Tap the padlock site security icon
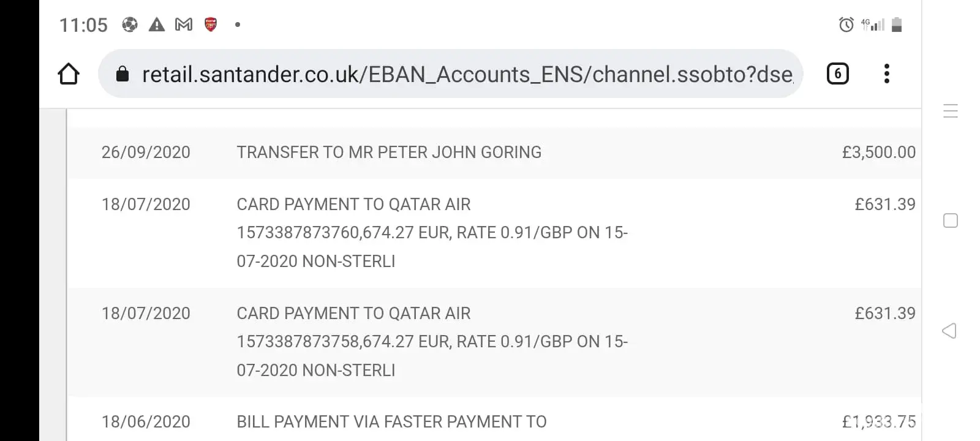 [x=123, y=74]
